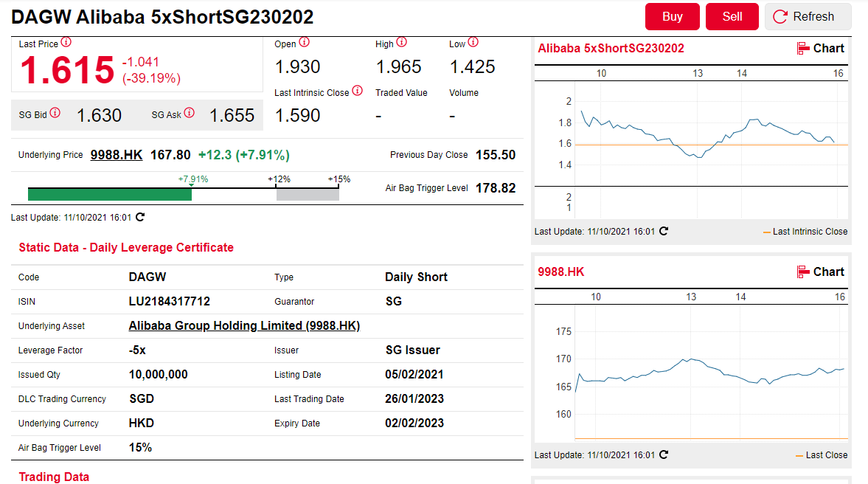This screenshot has height=484, width=868.
Task: Click the Air Bag Trigger Level value 15%
Action: coord(141,447)
